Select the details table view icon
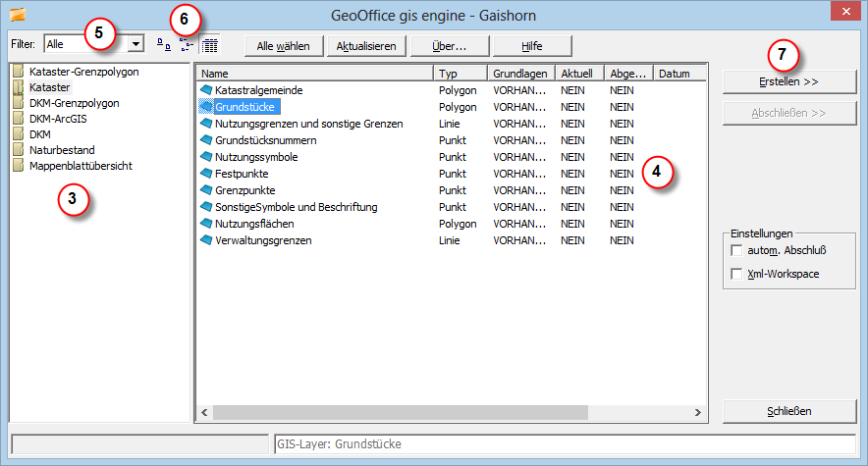Screen dimensions: 868x466 click(210, 45)
